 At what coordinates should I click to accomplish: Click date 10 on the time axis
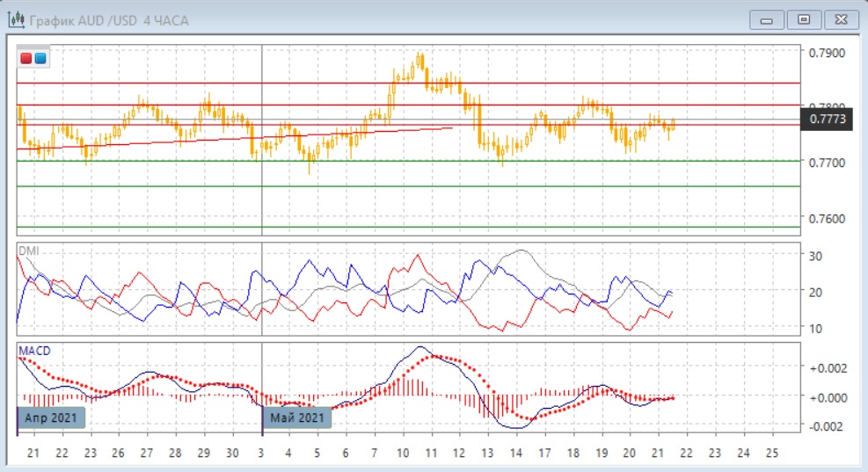pos(404,454)
